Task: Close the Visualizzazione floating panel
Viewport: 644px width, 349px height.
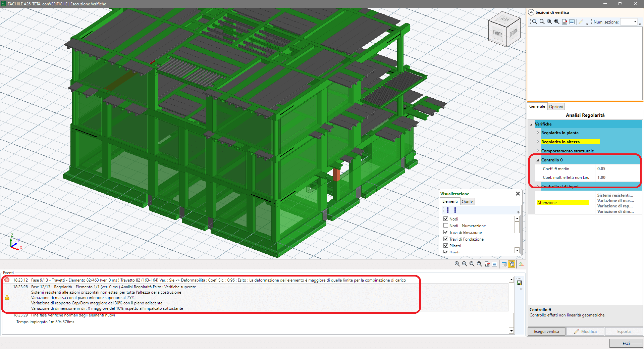Action: pos(518,194)
